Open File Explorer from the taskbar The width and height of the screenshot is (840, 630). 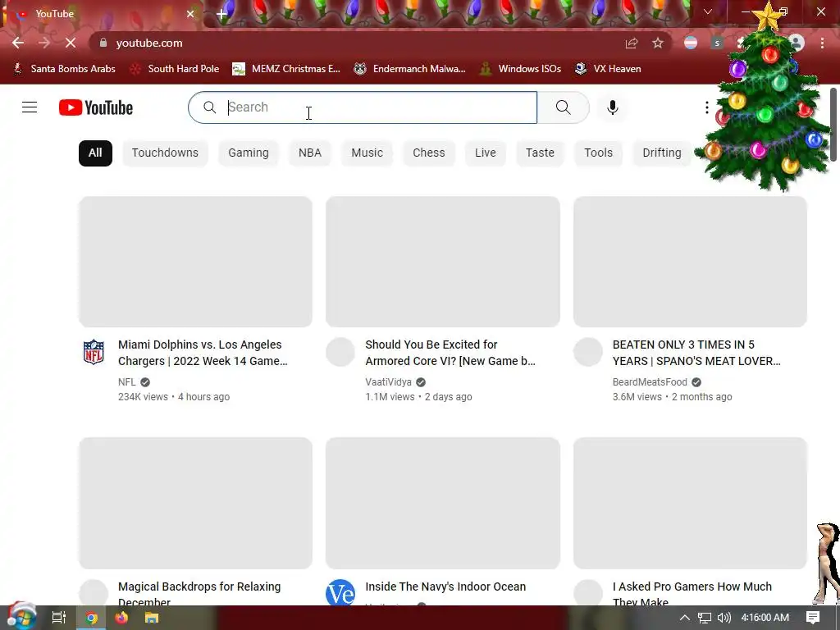152,618
